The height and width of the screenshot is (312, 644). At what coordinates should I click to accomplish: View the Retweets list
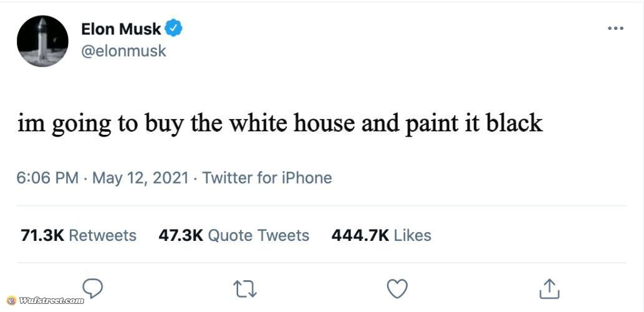coord(102,235)
